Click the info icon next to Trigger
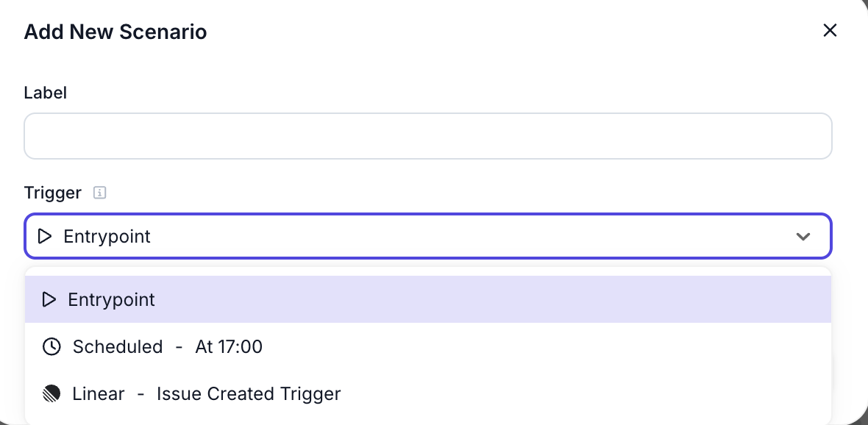The image size is (868, 425). coord(99,193)
